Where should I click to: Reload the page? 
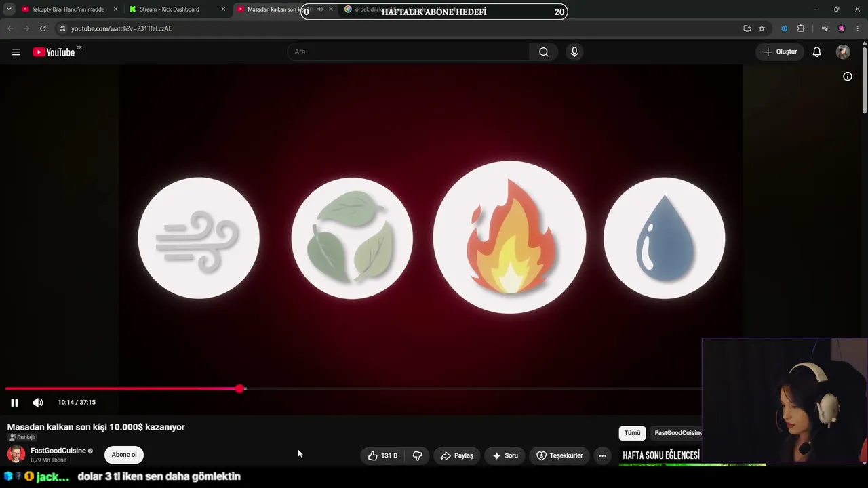pos(43,28)
